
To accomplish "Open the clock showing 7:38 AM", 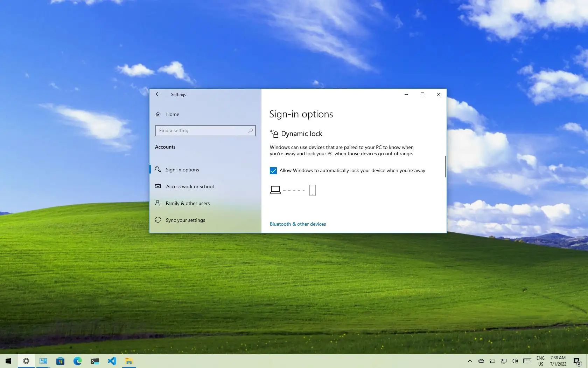I will (x=558, y=361).
